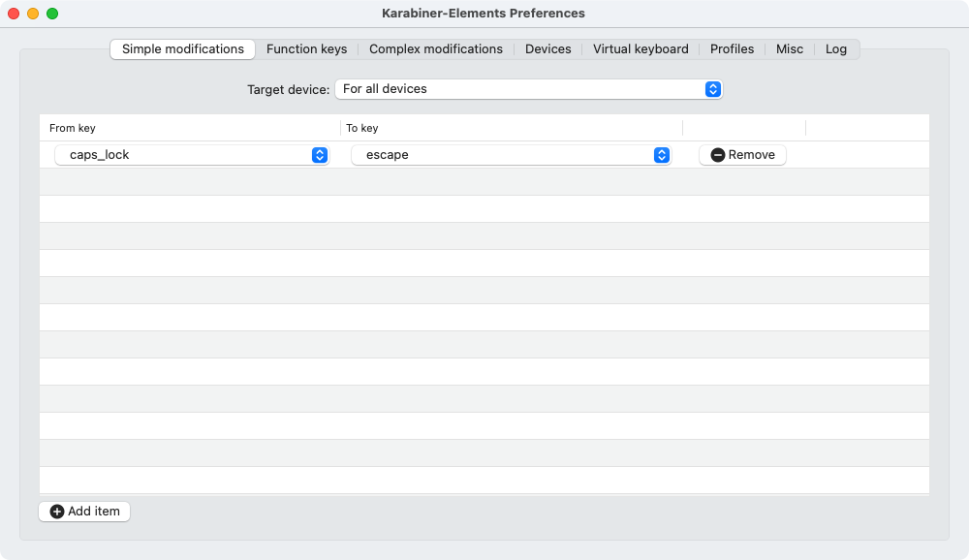Image resolution: width=969 pixels, height=560 pixels.
Task: Open the Complex modifications tab
Action: (x=436, y=49)
